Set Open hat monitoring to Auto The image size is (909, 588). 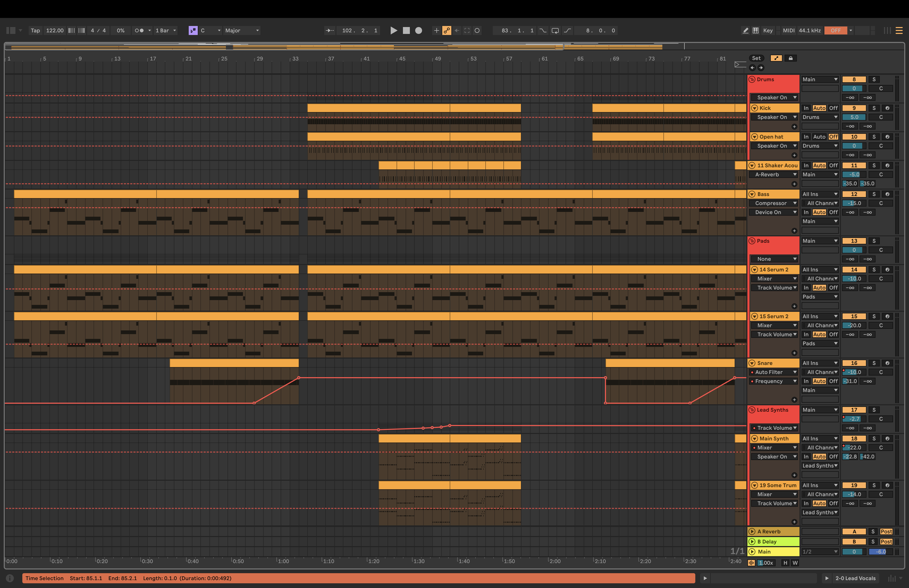tap(819, 137)
